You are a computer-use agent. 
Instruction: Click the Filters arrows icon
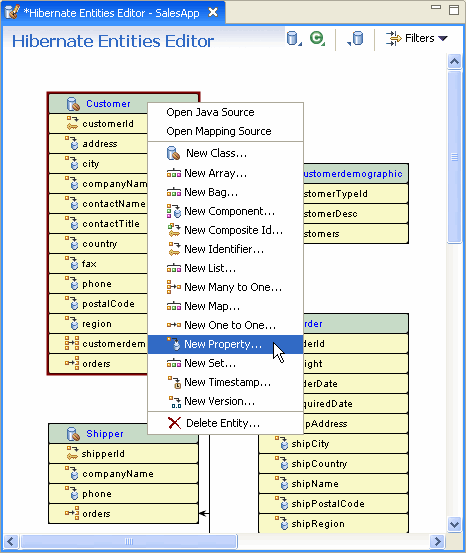tap(393, 38)
